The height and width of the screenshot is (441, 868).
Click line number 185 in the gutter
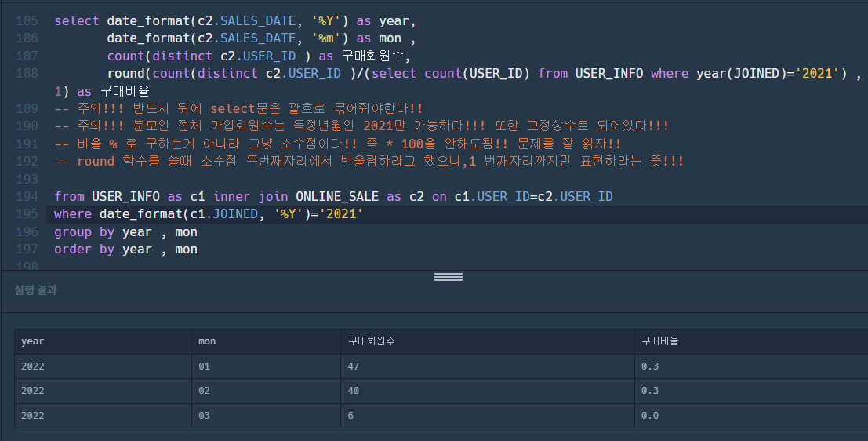27,21
